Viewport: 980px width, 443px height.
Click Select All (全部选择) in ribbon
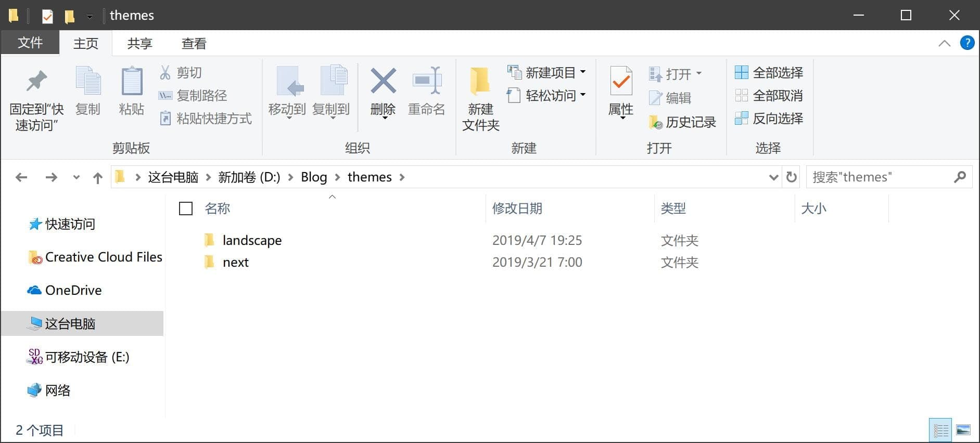[769, 73]
